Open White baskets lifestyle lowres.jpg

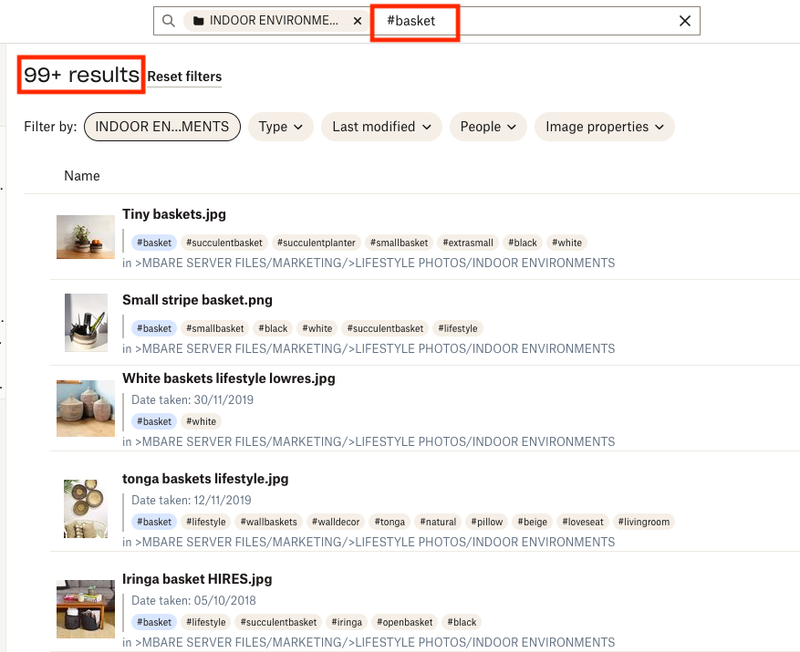[229, 379]
